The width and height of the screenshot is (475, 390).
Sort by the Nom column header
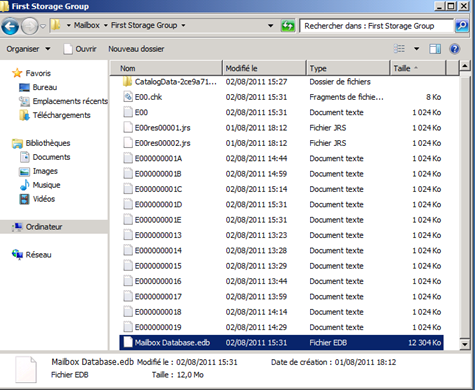pyautogui.click(x=166, y=68)
